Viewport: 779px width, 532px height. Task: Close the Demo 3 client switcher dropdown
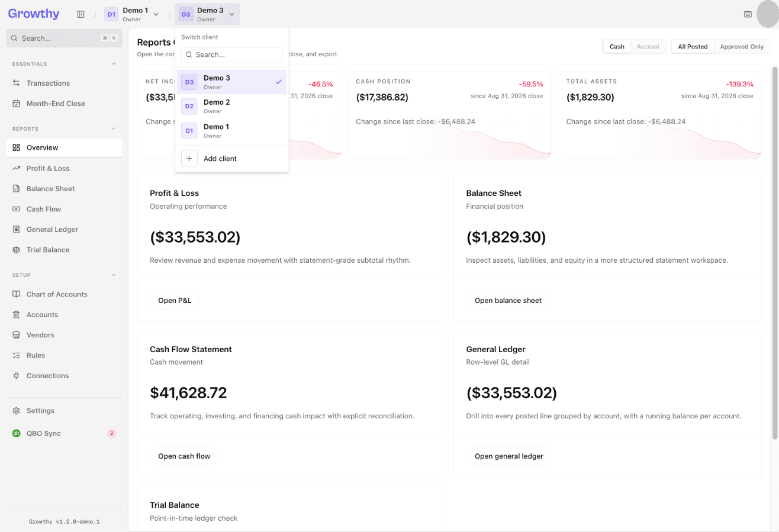(207, 14)
